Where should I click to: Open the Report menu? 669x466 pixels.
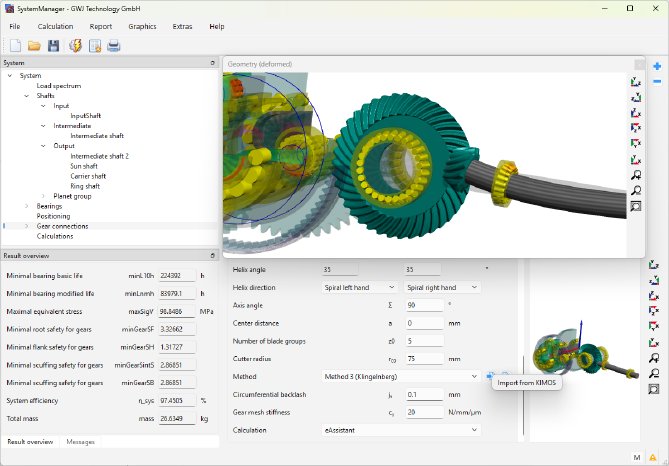[101, 26]
